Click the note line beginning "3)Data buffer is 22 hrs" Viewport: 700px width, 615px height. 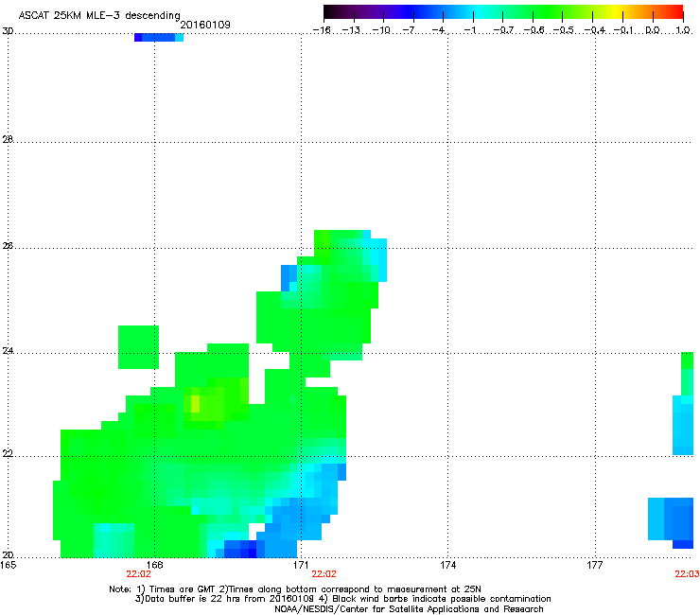click(342, 599)
